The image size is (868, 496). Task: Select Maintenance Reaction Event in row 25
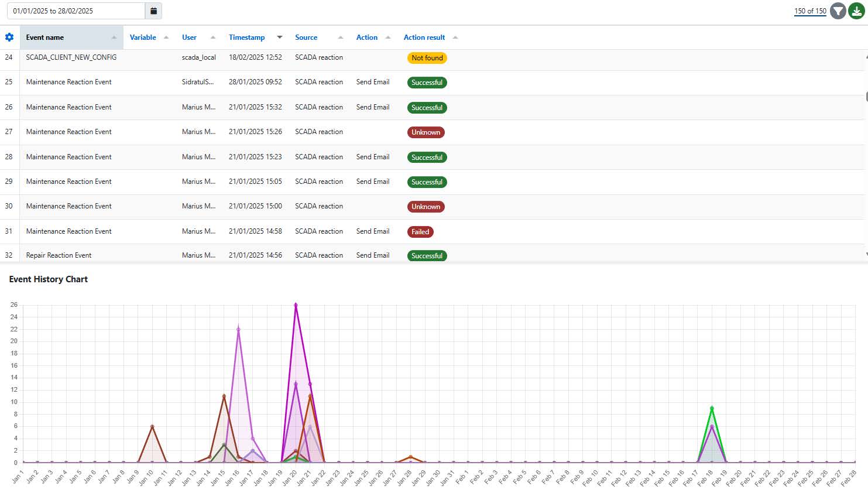point(69,82)
